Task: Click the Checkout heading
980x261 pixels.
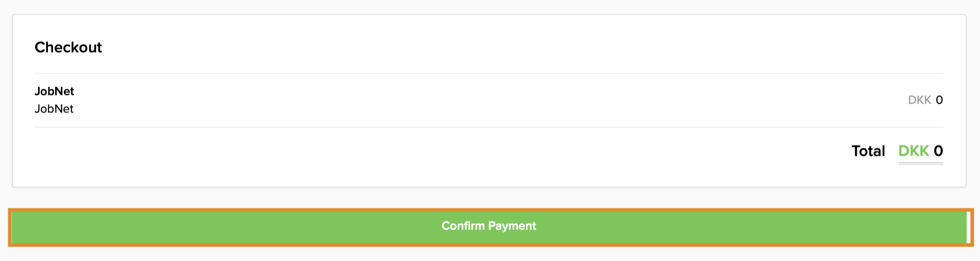Action: click(68, 47)
